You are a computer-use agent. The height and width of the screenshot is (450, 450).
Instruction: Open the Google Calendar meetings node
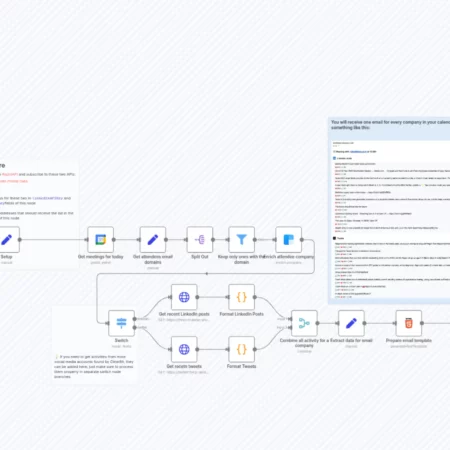coord(101,240)
